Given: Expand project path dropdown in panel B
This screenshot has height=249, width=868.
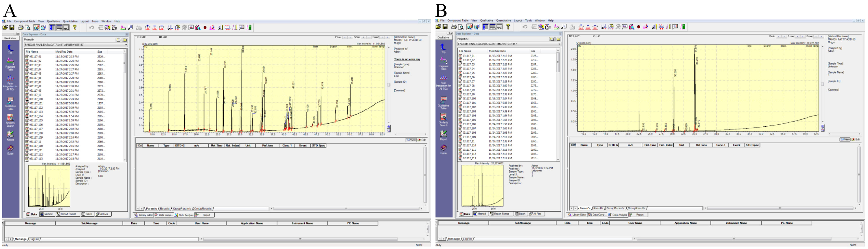Looking at the screenshot, I should pyautogui.click(x=559, y=44).
